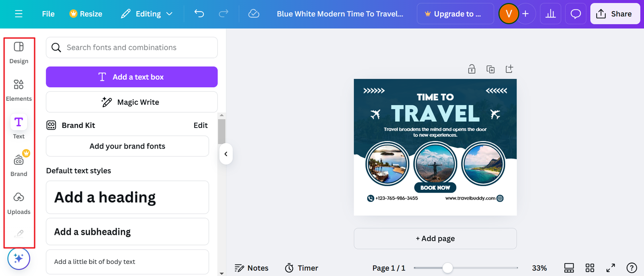Image resolution: width=644 pixels, height=276 pixels.
Task: Collapse the side panel with the chevron
Action: 225,154
